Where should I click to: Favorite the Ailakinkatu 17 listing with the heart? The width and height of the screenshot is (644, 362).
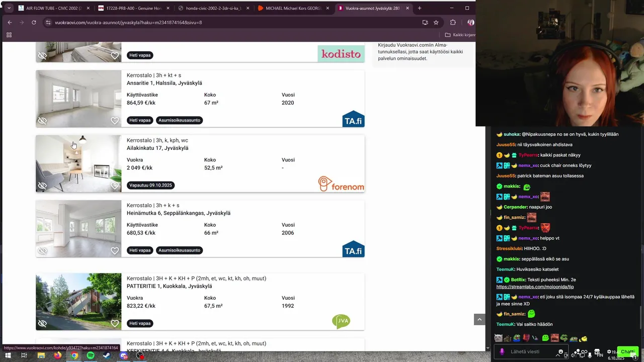(115, 186)
